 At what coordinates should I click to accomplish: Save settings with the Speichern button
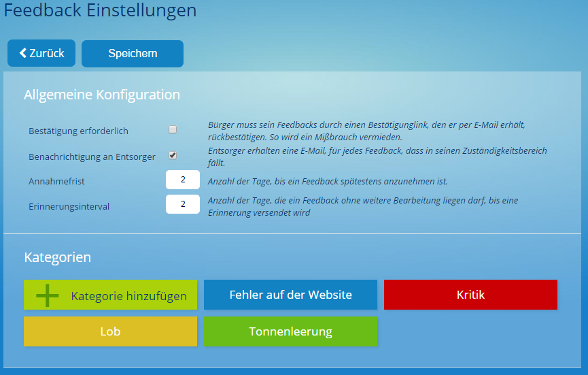tap(133, 54)
